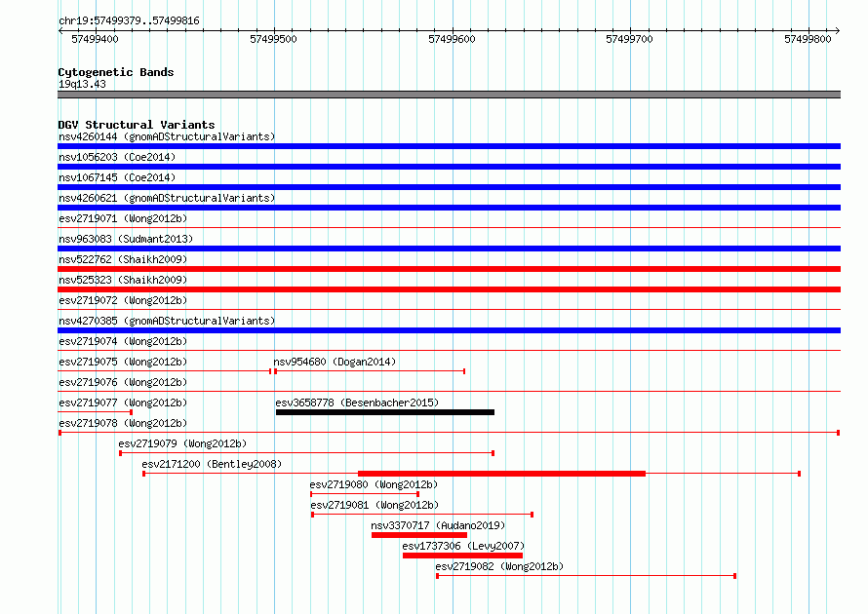Select esv2719079 (Wong2012b) label
This screenshot has height=614, width=868.
[x=182, y=443]
